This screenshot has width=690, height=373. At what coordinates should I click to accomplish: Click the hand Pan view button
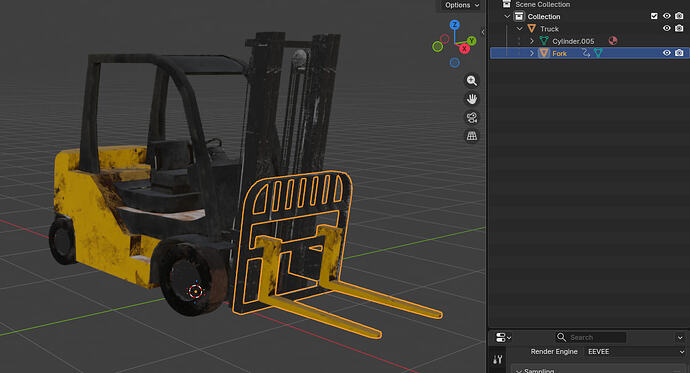[x=472, y=99]
